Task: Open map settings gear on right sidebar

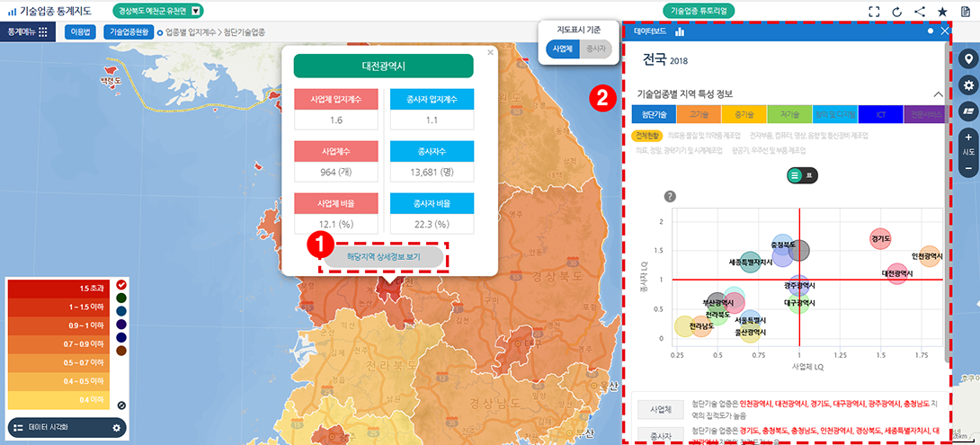Action: point(968,85)
